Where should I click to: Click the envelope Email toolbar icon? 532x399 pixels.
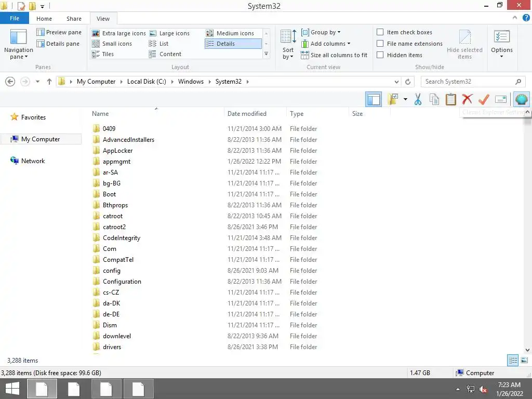click(x=501, y=99)
